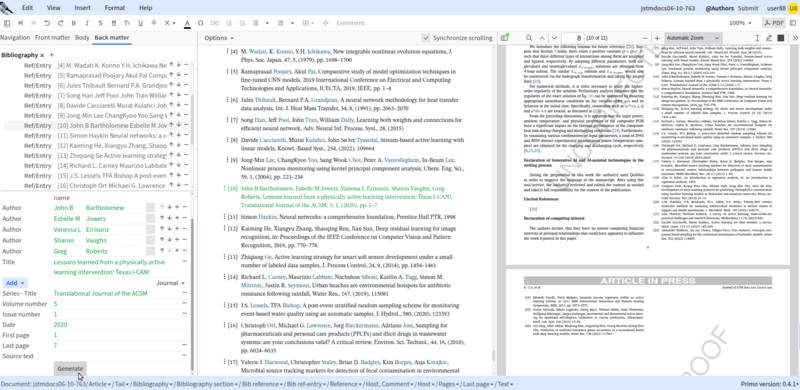Select the PDF draw pencil tool
The image size is (800, 390).
[x=769, y=38]
